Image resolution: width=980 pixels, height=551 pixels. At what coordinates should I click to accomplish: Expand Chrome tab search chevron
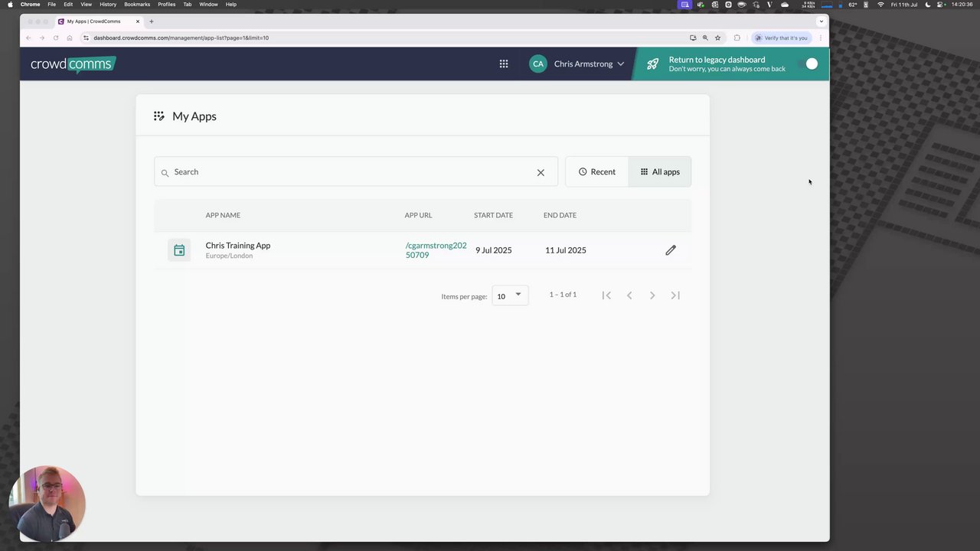tap(822, 21)
